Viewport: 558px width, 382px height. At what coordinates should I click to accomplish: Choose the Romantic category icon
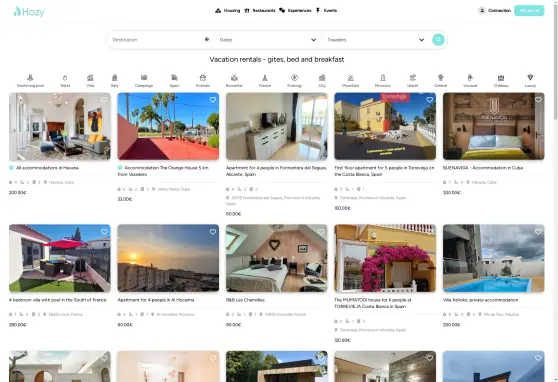coord(234,78)
